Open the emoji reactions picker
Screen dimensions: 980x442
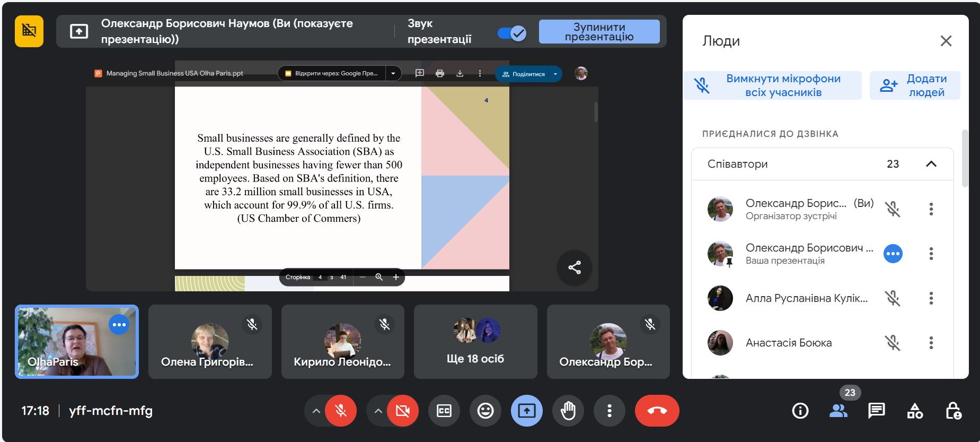point(485,411)
